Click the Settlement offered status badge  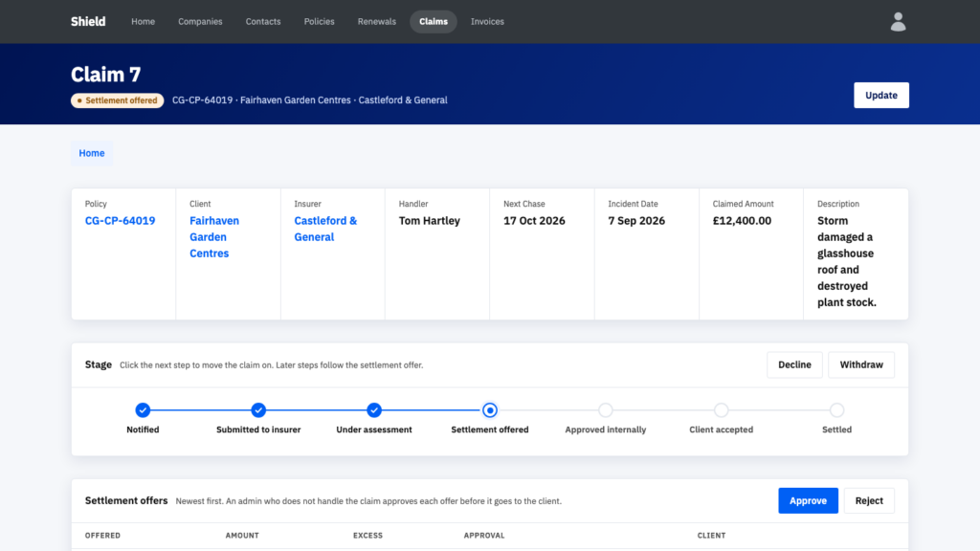coord(118,100)
